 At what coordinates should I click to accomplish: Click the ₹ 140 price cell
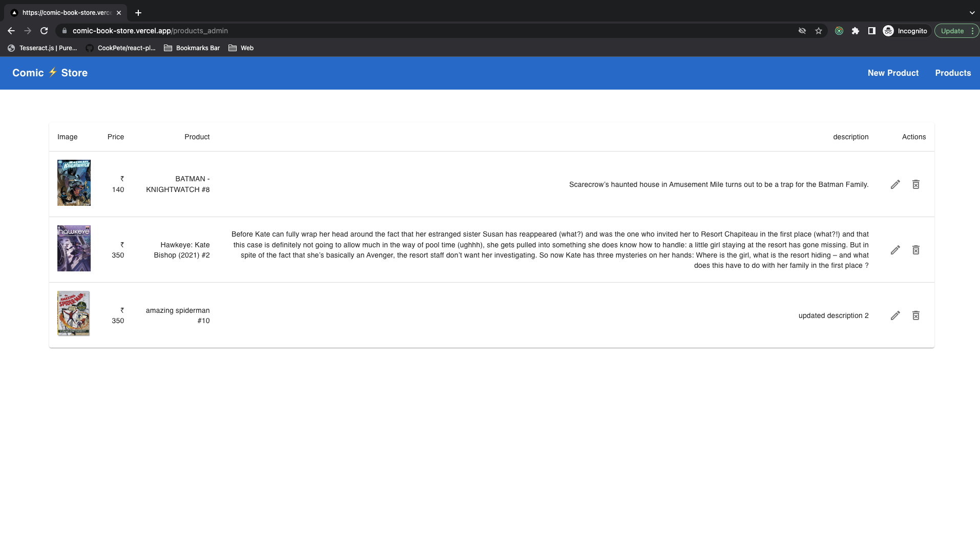(x=118, y=184)
